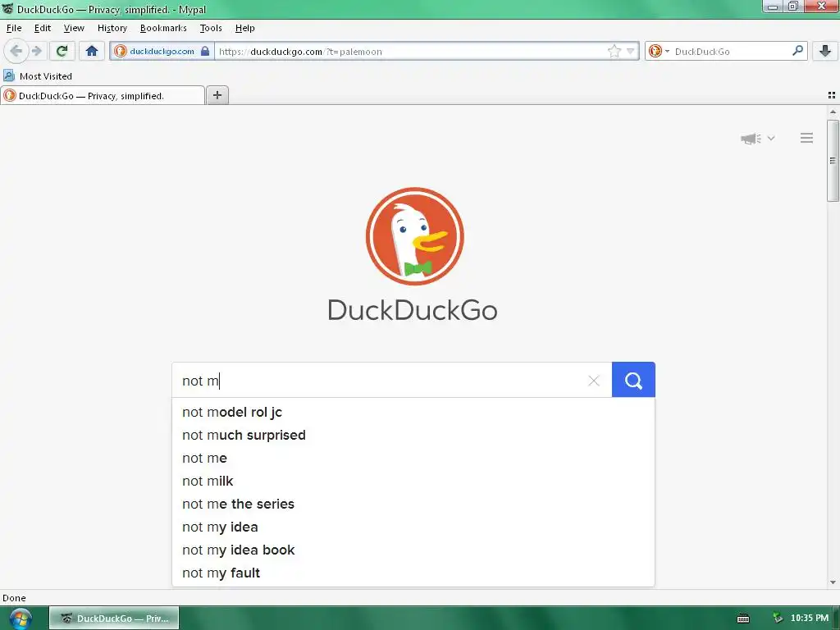Click inside the DuckDuckGo search input
840x630 pixels.
click(381, 381)
